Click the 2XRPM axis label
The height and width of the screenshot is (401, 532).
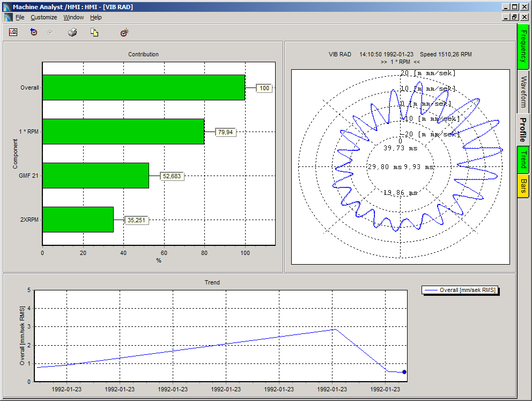point(29,220)
